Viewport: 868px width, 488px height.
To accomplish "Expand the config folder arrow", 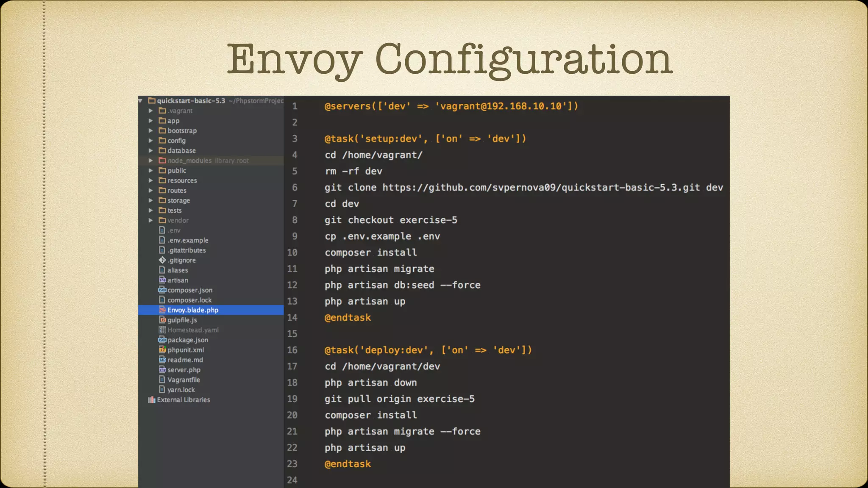I will coord(150,141).
